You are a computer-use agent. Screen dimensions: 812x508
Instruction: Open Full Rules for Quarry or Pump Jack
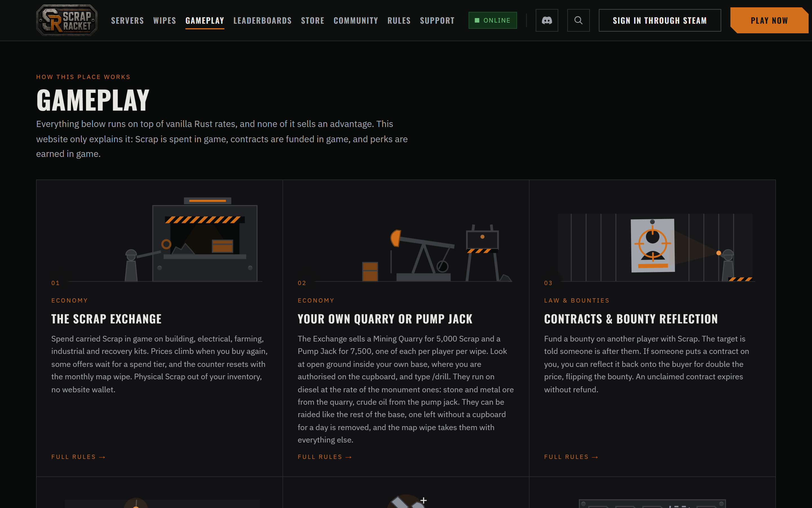tap(325, 457)
